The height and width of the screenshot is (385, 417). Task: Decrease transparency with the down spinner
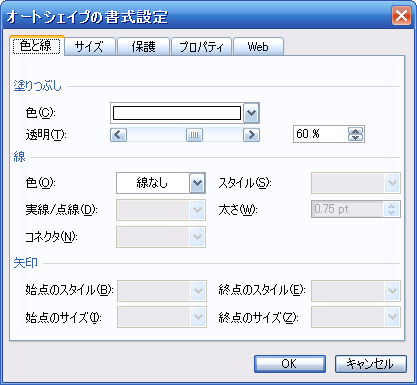[356, 137]
